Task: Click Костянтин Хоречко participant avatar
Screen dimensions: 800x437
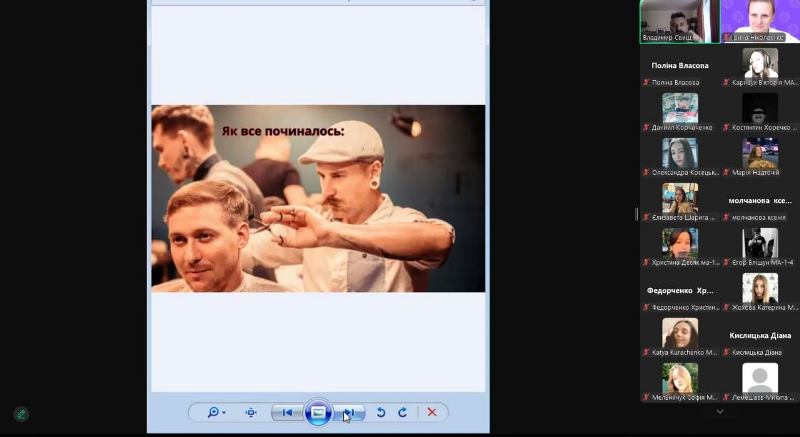Action: click(760, 108)
